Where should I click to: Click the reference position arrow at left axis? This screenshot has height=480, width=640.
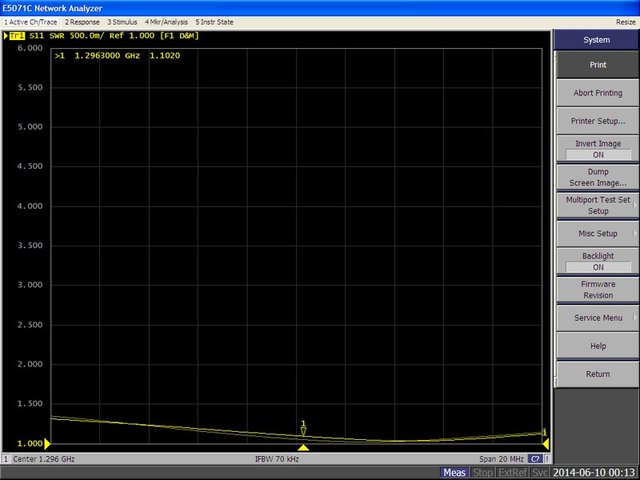tap(47, 443)
